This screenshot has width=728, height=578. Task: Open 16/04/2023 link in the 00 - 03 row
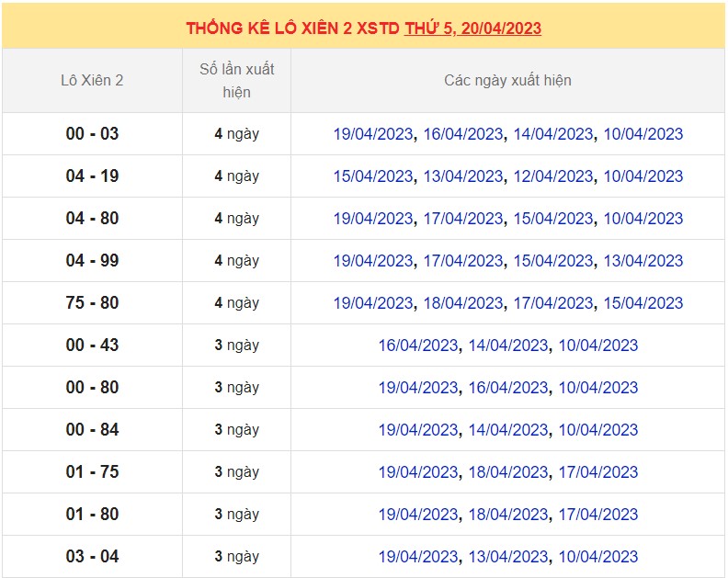click(462, 134)
